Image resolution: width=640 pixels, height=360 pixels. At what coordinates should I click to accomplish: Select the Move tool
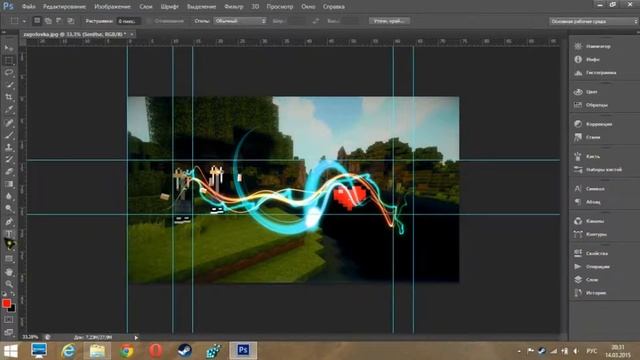9,48
